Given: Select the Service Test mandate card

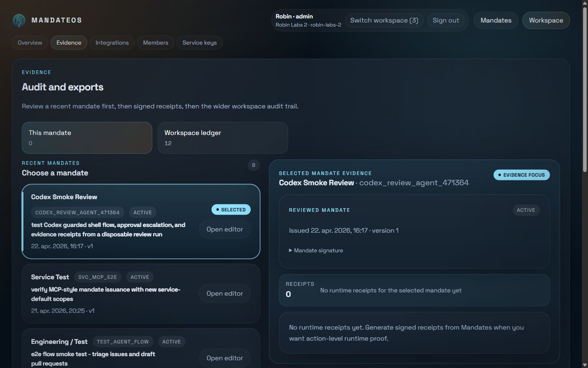Looking at the screenshot, I should tap(141, 294).
